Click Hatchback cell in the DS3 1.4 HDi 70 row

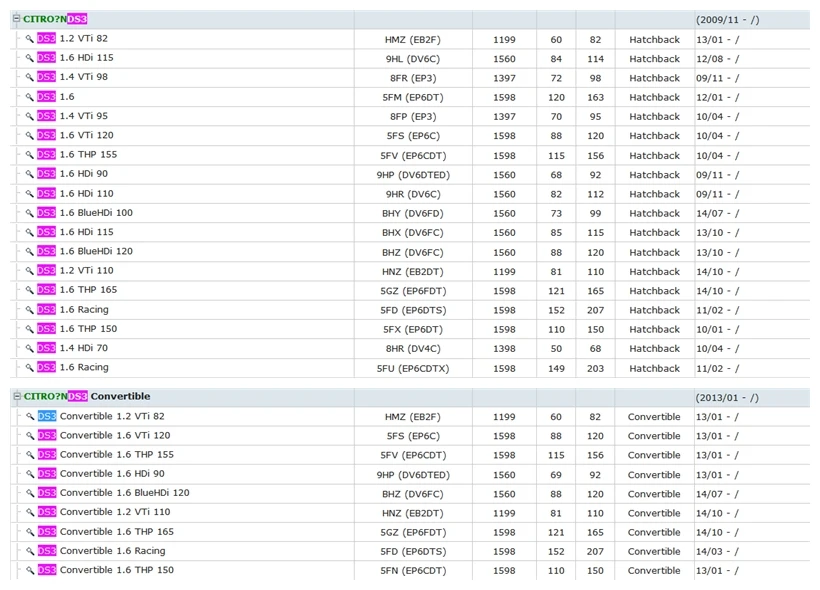click(655, 349)
